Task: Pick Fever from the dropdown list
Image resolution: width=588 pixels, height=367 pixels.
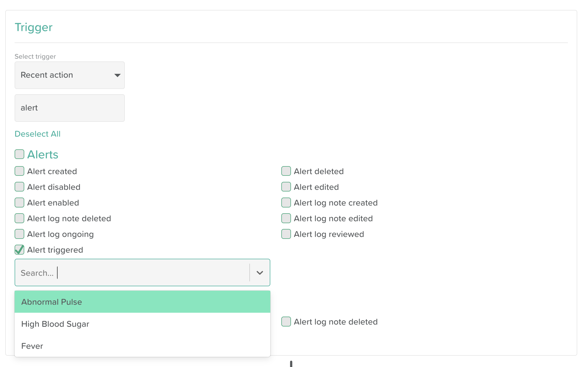Action: pos(142,346)
